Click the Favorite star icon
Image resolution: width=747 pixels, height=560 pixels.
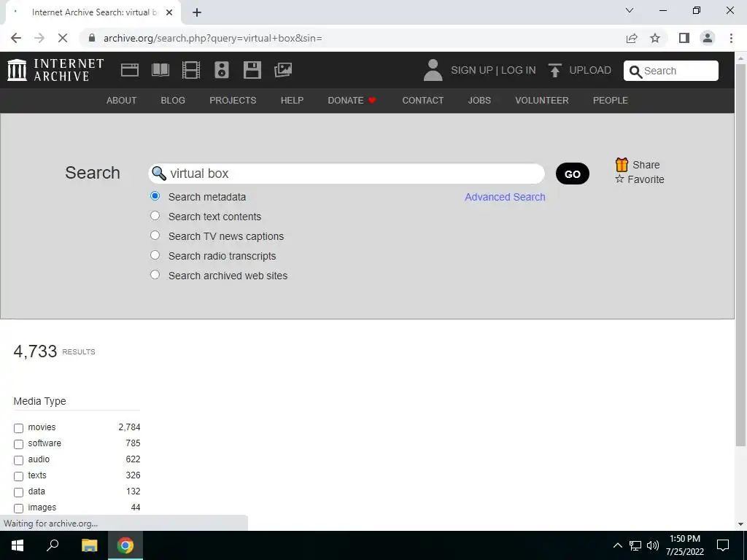tap(619, 179)
